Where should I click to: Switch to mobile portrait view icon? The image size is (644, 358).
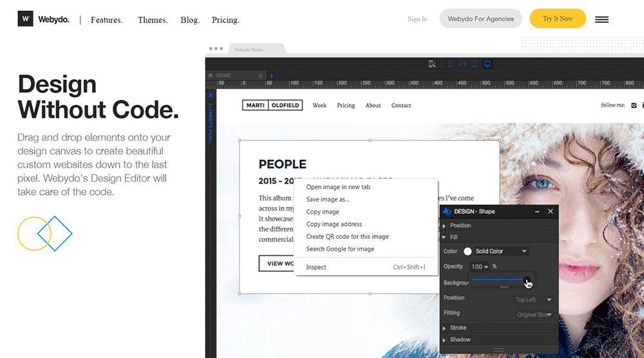(450, 64)
